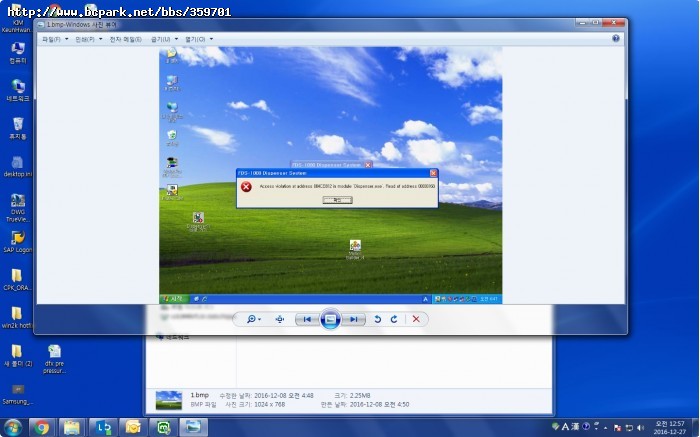
Task: Open the Outlook taskbar icon
Action: click(x=133, y=428)
